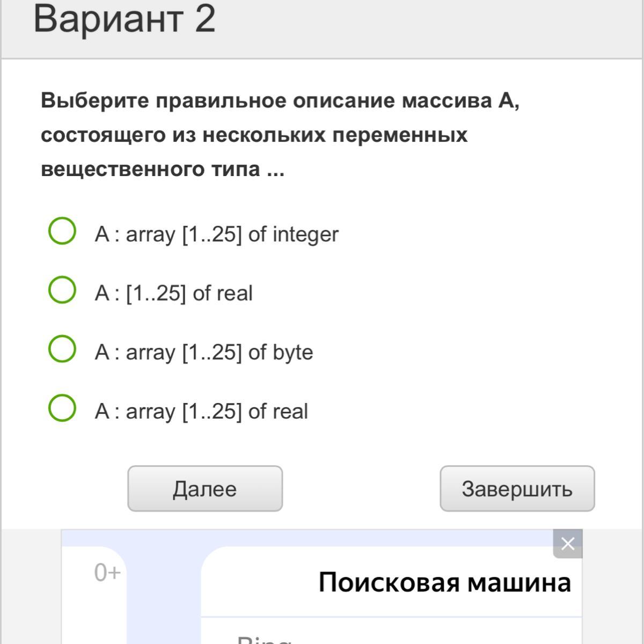Close the ad banner with the X icon
This screenshot has height=644, width=644.
[567, 544]
